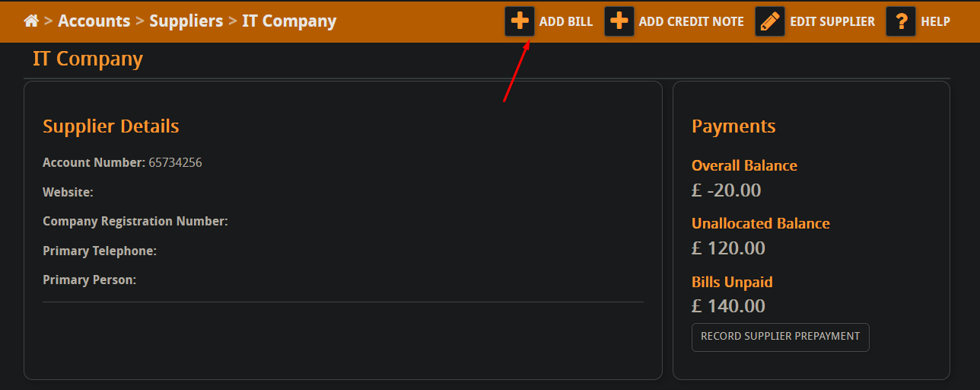Click the Overall Balance amount
980x390 pixels.
(726, 190)
